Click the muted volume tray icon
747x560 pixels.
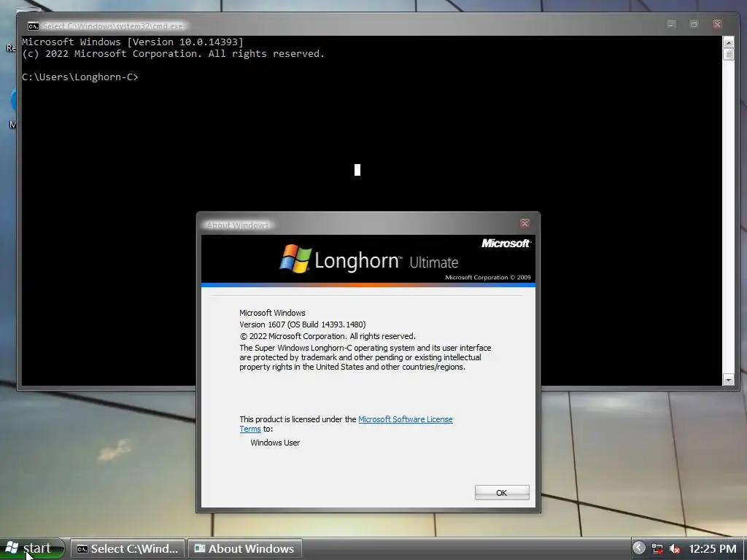(x=675, y=549)
